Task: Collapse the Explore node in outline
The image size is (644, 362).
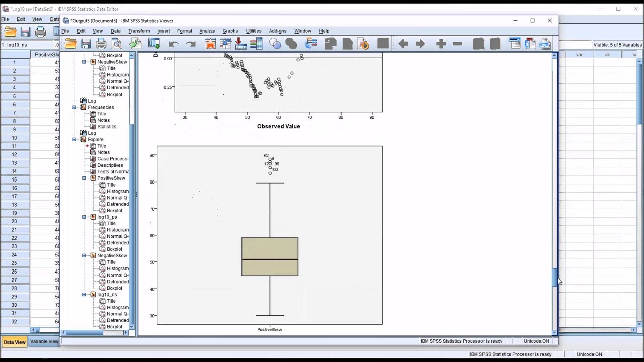Action: tap(74, 139)
